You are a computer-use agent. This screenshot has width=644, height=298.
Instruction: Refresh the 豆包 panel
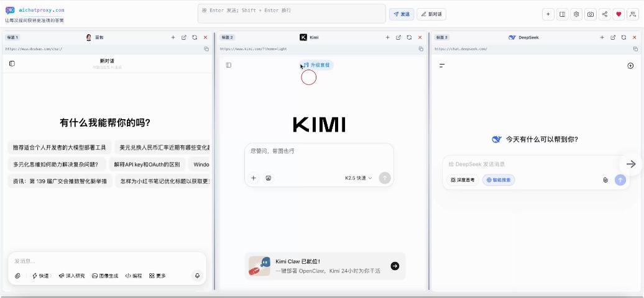point(195,37)
